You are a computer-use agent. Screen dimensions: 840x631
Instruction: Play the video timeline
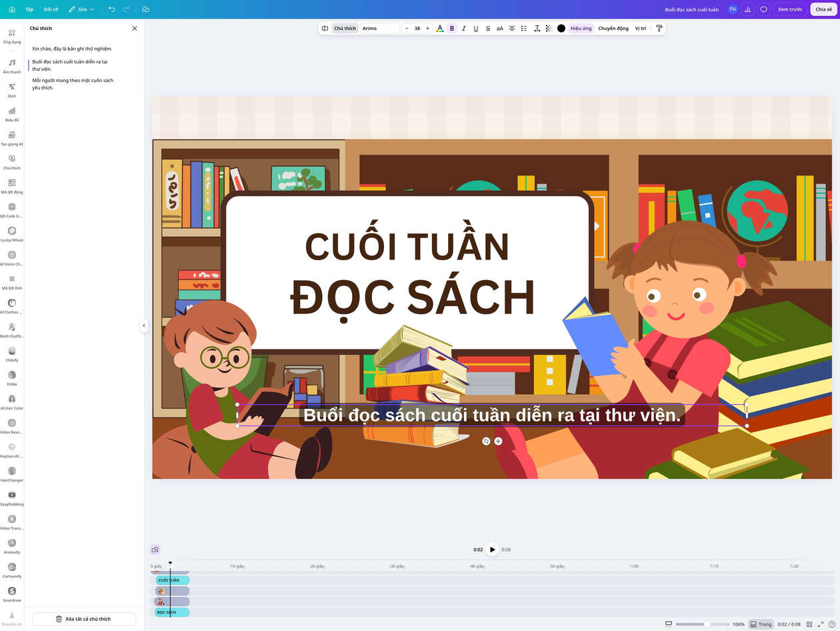point(492,550)
